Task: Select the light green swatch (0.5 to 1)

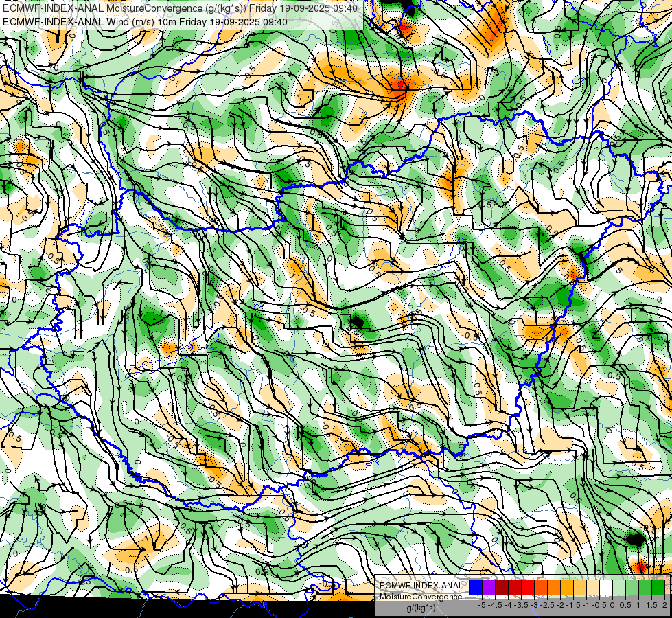Action: point(632,587)
